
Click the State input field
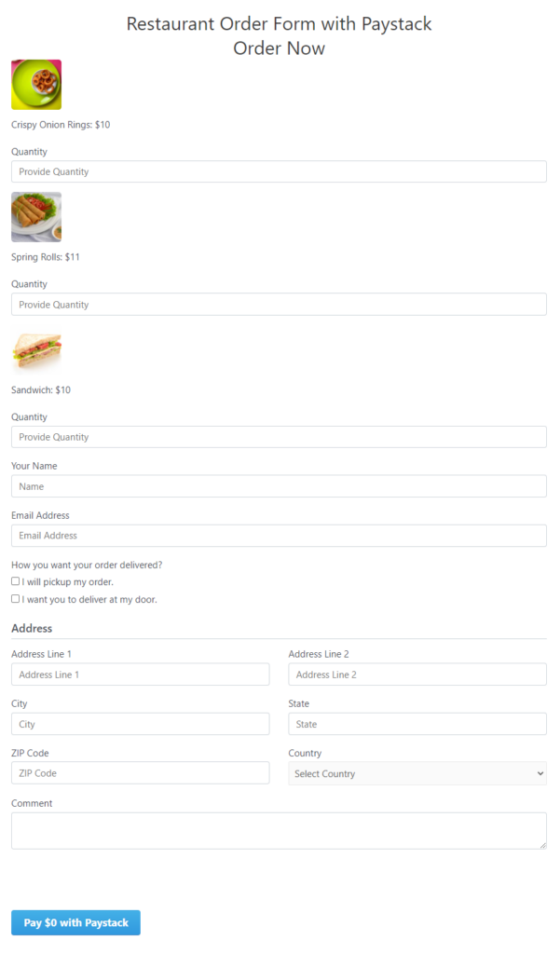pyautogui.click(x=417, y=724)
